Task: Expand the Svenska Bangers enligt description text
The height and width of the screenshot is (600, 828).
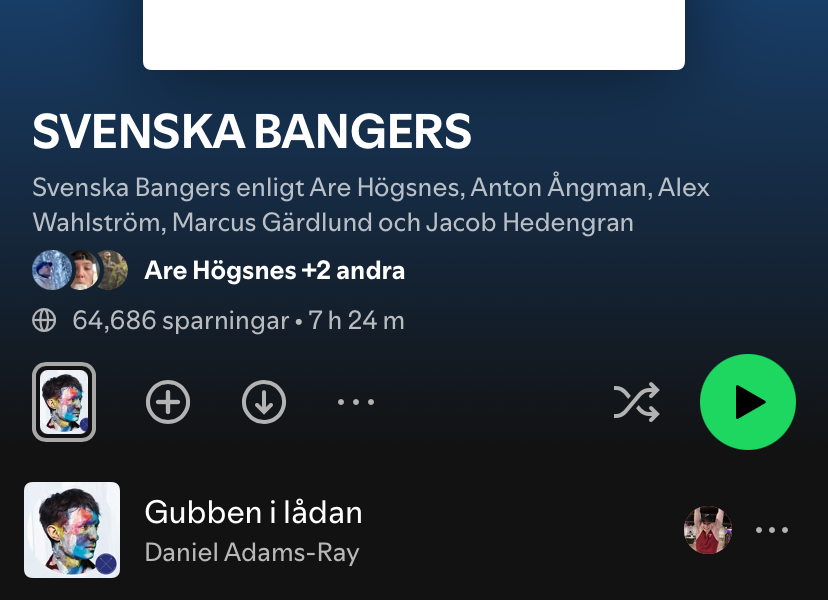Action: [371, 205]
